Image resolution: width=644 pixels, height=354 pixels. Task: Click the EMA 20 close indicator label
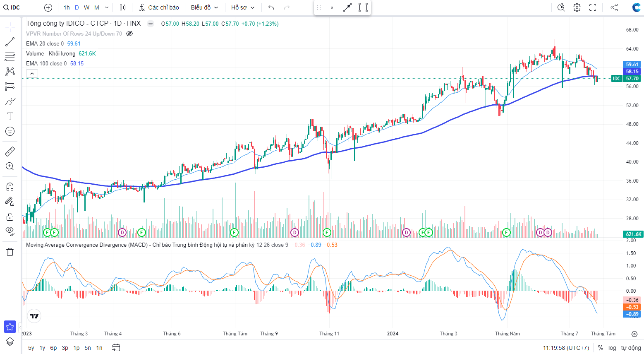45,43
